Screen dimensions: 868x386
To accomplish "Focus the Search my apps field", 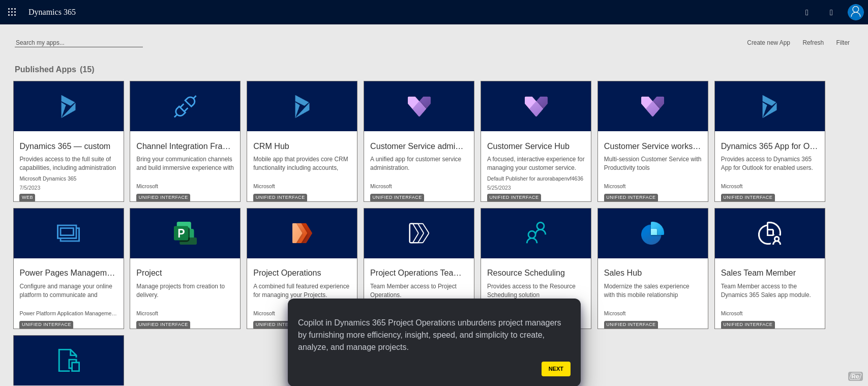I will point(78,43).
